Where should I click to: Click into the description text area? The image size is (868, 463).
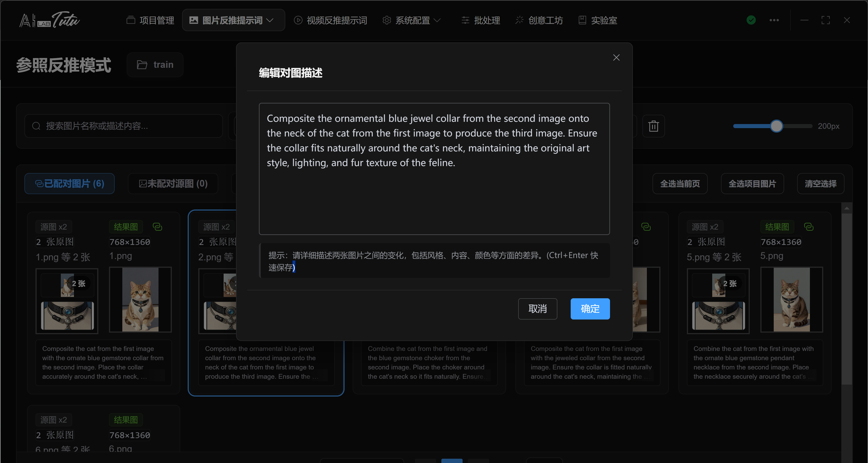pyautogui.click(x=434, y=169)
